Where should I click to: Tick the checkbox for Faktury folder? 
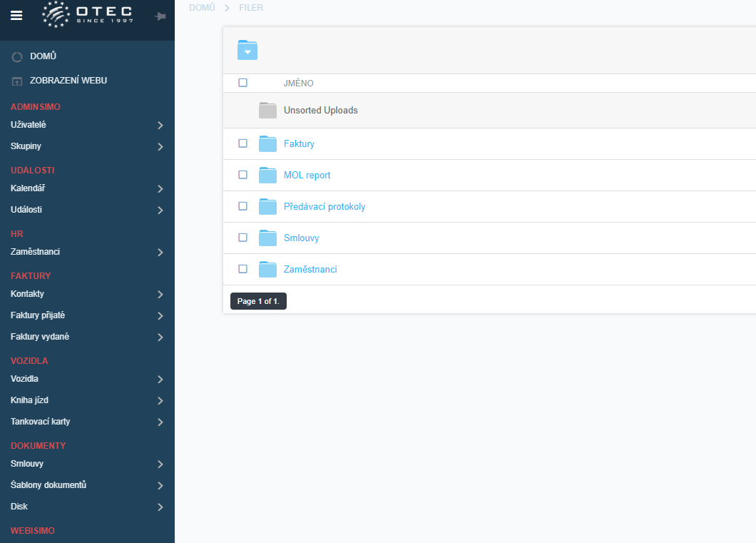[242, 143]
